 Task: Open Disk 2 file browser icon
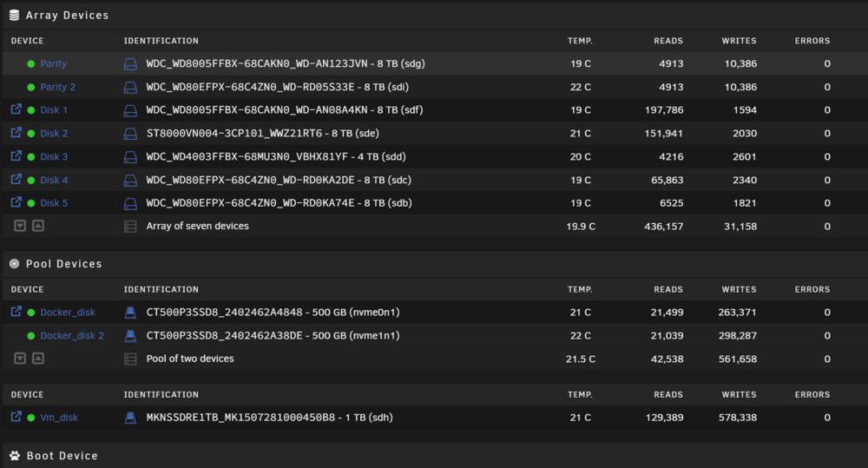16,132
